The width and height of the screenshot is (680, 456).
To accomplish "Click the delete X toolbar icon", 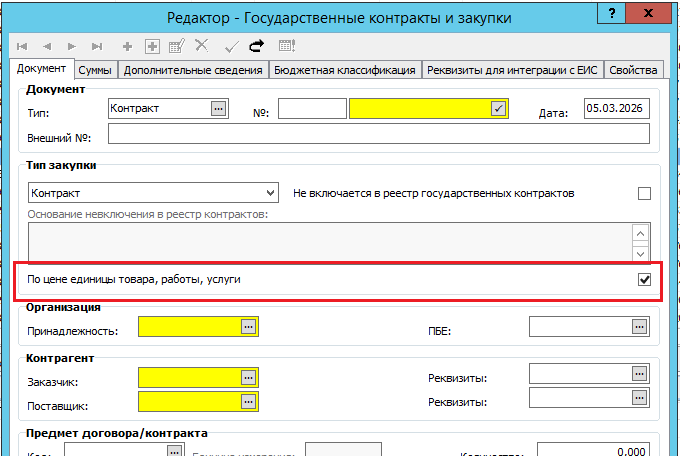I will click(x=202, y=46).
